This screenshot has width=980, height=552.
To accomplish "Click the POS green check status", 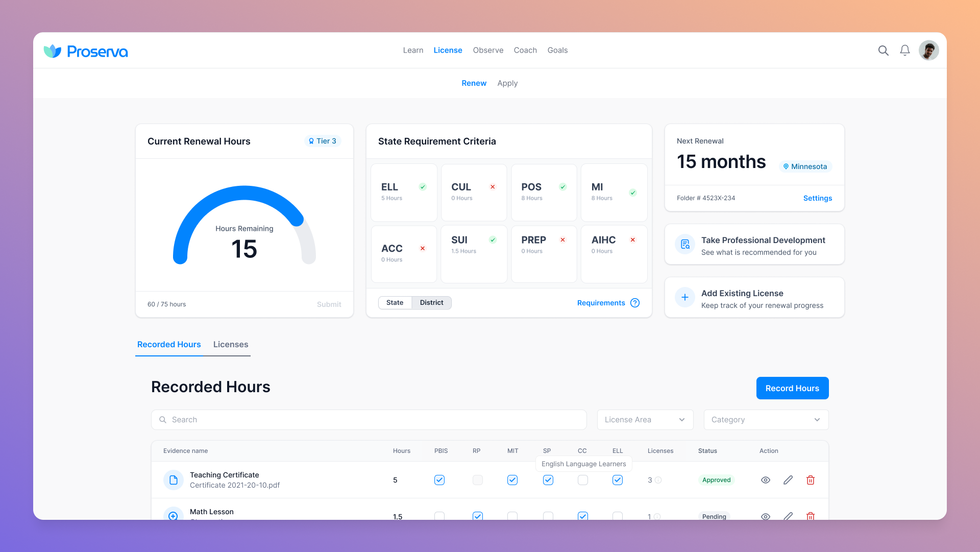I will point(562,187).
